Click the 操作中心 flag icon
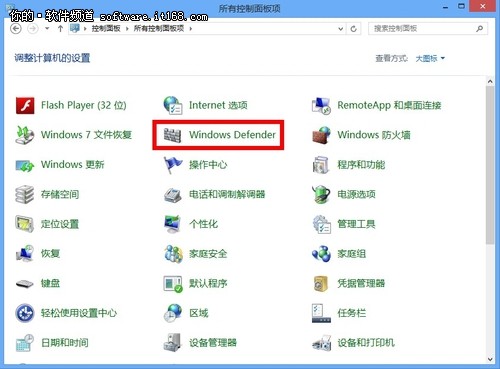Image resolution: width=500 pixels, height=369 pixels. [x=173, y=165]
